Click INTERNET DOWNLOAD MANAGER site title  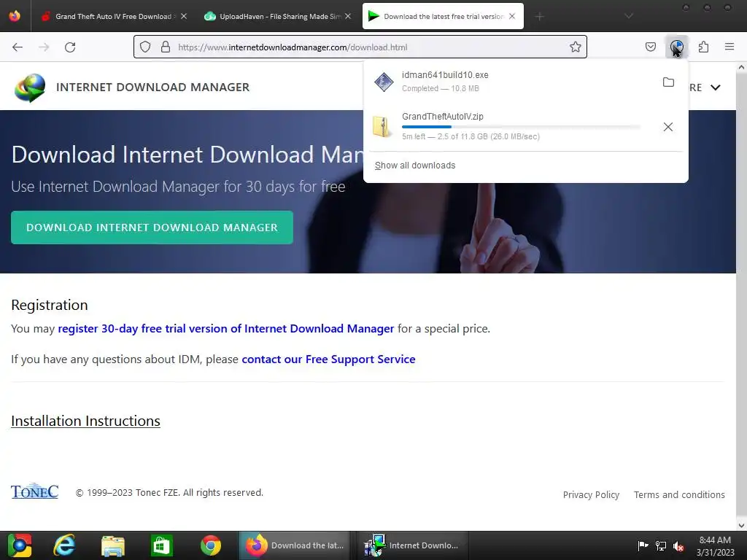click(153, 87)
